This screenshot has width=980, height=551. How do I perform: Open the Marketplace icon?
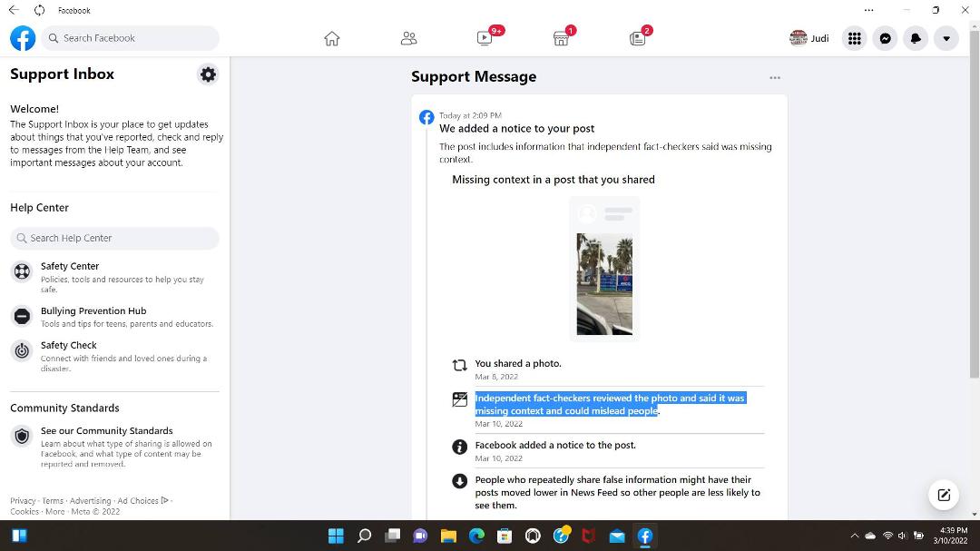click(562, 39)
